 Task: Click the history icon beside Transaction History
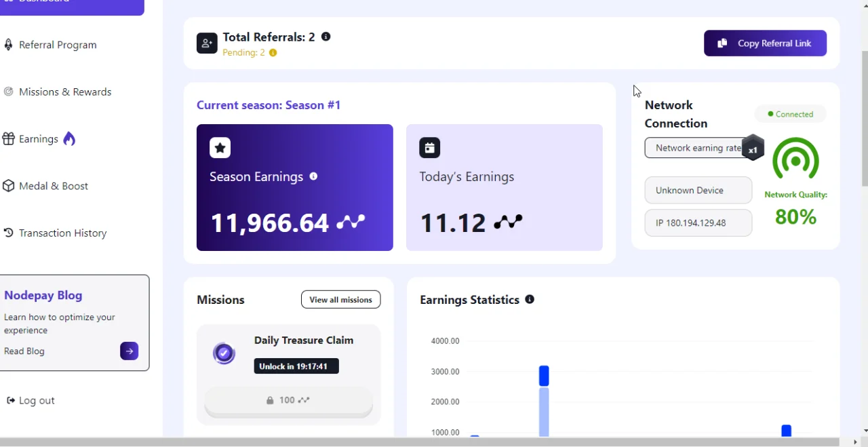[x=8, y=233]
